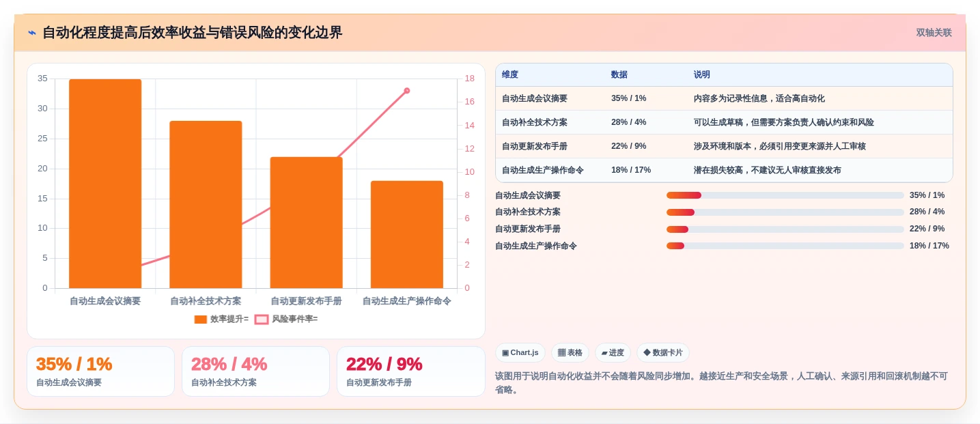This screenshot has height=424, width=980.
Task: Select the Chart.js tag chip
Action: pos(520,352)
